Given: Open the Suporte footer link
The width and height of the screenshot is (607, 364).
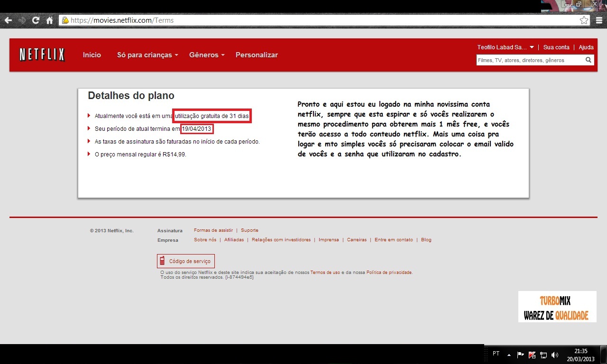Looking at the screenshot, I should click(249, 230).
